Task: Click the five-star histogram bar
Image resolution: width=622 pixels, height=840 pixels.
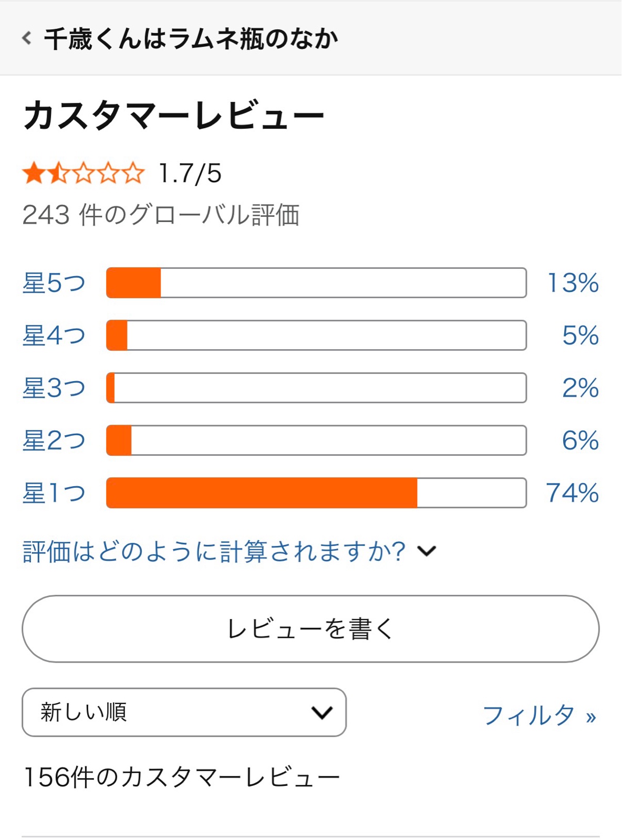Action: click(x=316, y=283)
